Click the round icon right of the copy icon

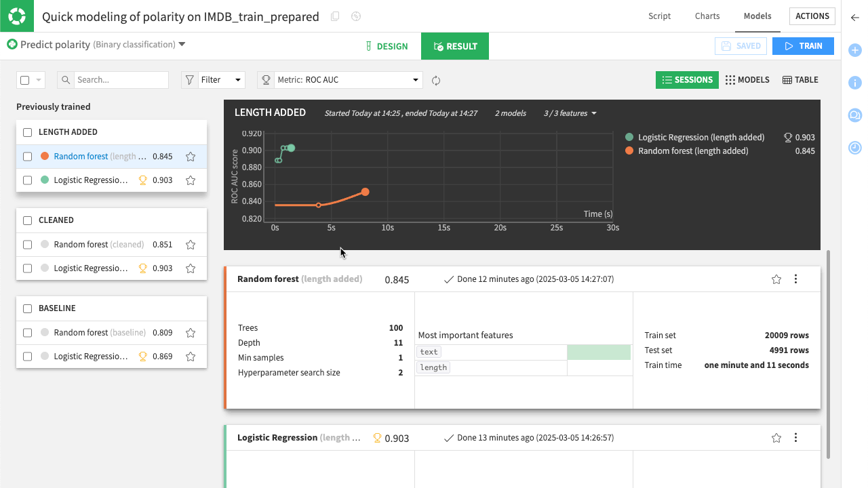tap(356, 17)
